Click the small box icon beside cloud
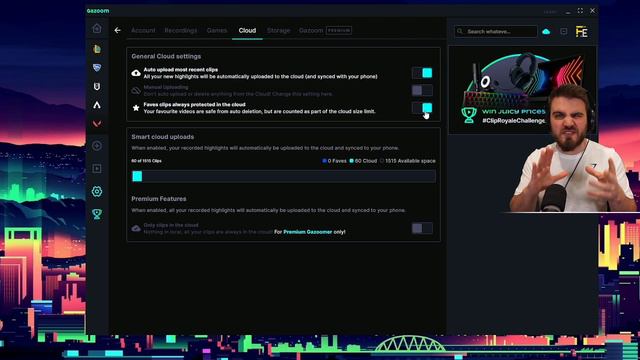The image size is (640, 360). tap(564, 31)
